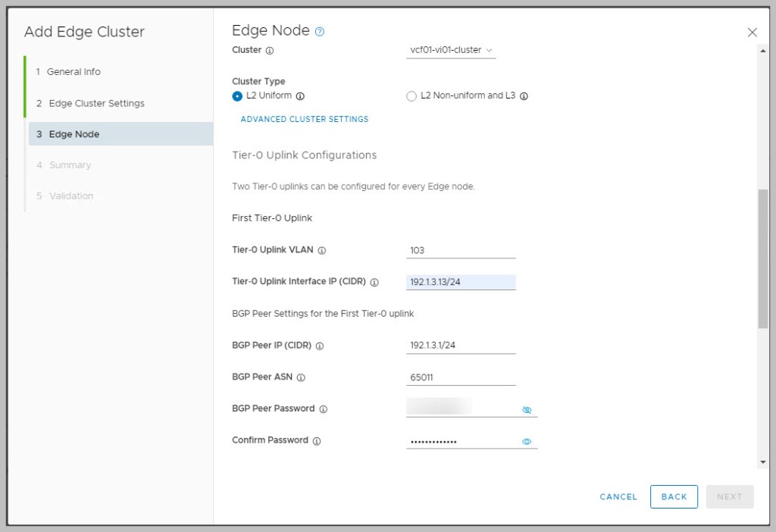Click the BGP Peer IP (CIDR) field
This screenshot has height=532, width=776.
(461, 346)
